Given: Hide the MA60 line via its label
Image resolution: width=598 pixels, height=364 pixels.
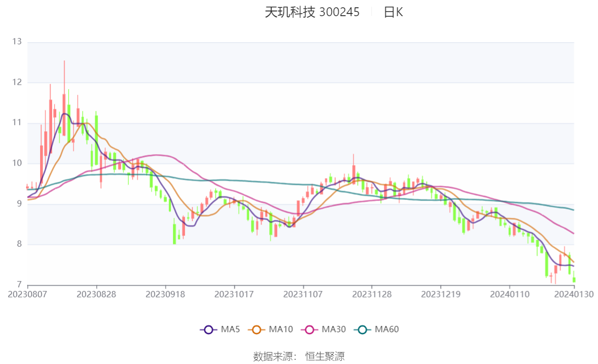Looking at the screenshot, I should point(387,329).
